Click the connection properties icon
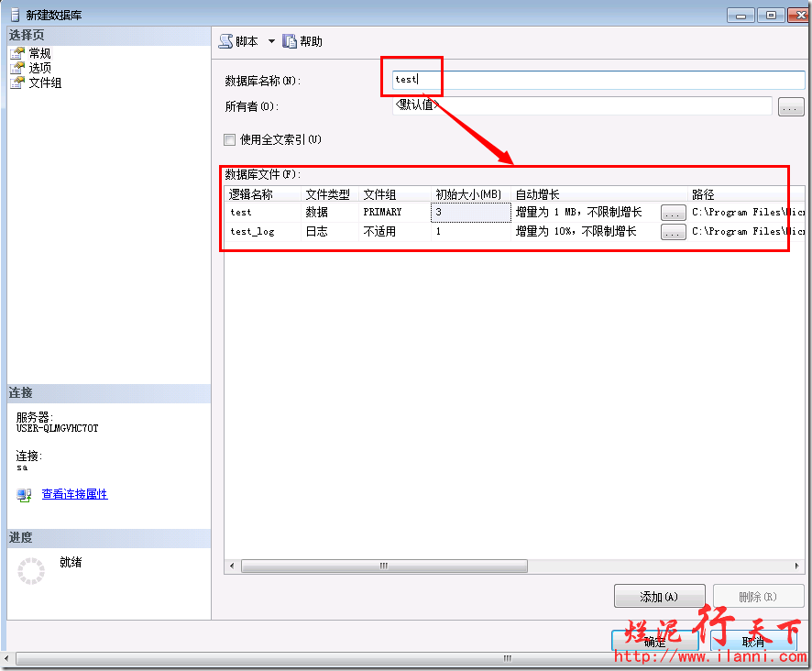Image resolution: width=812 pixels, height=671 pixels. click(x=25, y=495)
